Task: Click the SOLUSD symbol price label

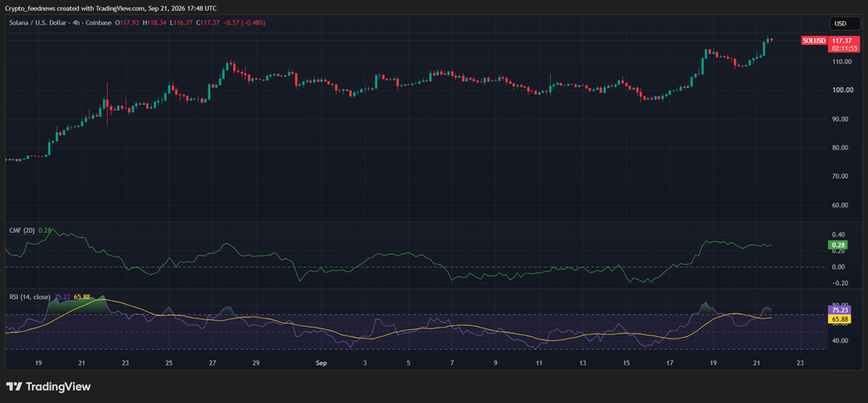Action: pos(814,41)
